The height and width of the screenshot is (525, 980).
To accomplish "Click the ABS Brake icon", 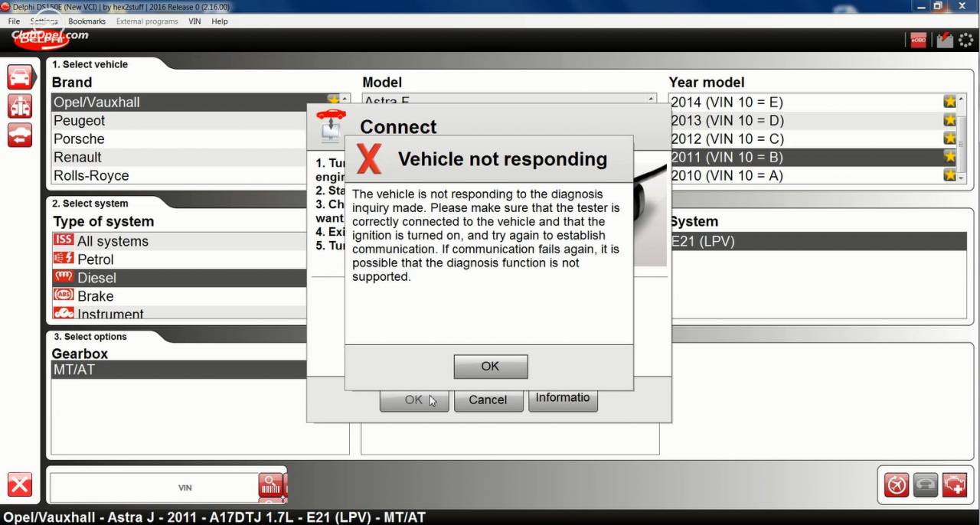I will click(x=64, y=295).
